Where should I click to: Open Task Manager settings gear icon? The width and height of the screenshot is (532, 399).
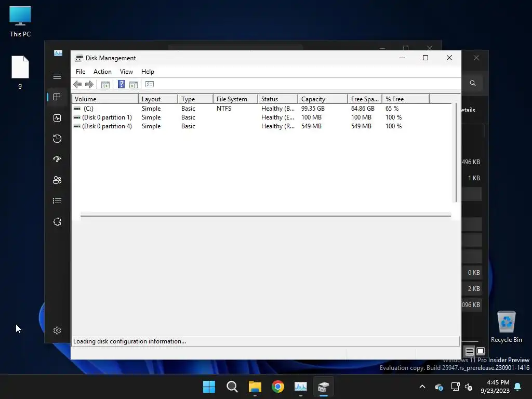click(57, 330)
